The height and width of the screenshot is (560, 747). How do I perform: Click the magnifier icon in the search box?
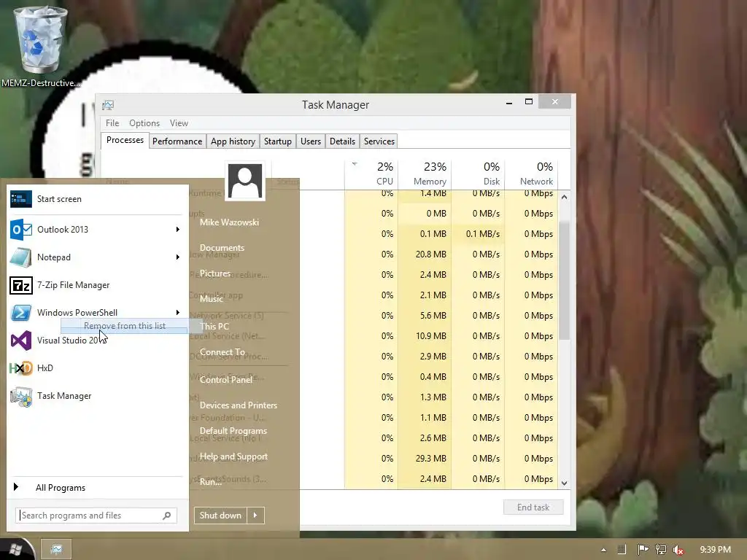(167, 516)
